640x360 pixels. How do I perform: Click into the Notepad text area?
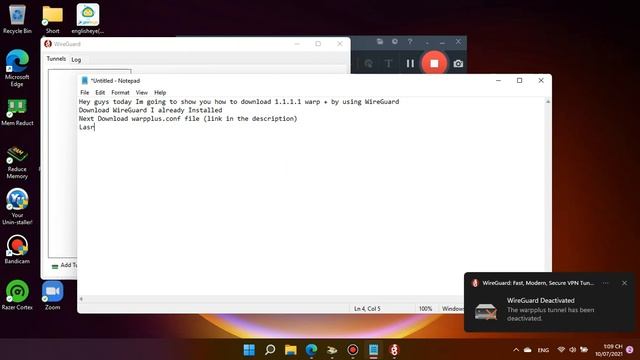click(312, 196)
